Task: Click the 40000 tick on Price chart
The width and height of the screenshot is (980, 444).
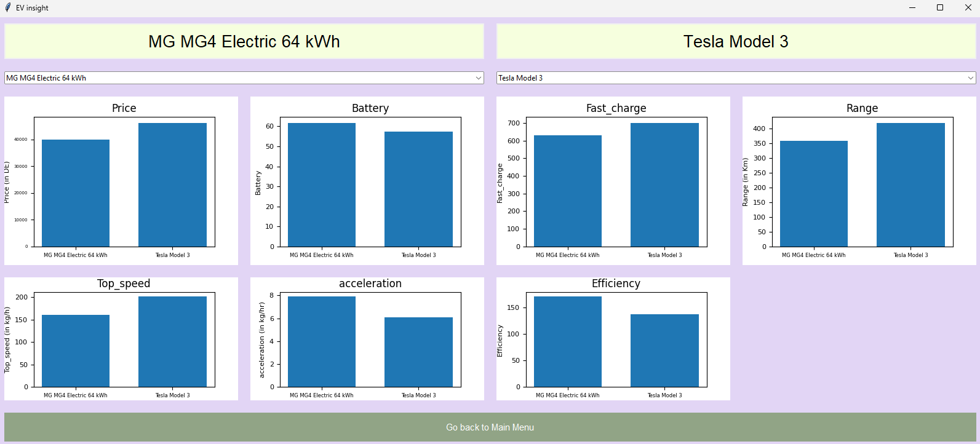Action: (x=21, y=140)
